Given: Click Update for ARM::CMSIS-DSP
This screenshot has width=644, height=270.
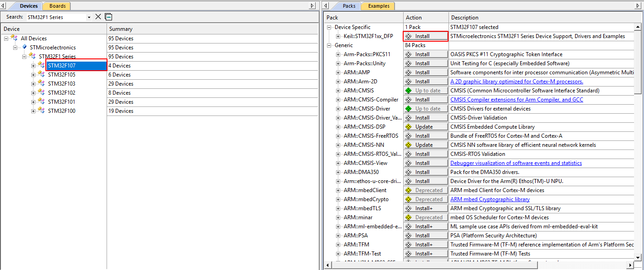Looking at the screenshot, I should point(426,127).
